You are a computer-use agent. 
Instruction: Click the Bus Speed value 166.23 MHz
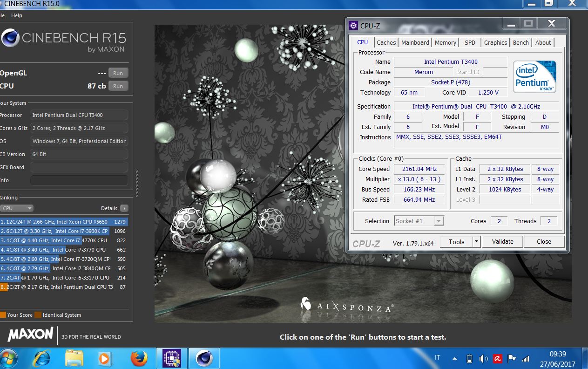tap(419, 190)
